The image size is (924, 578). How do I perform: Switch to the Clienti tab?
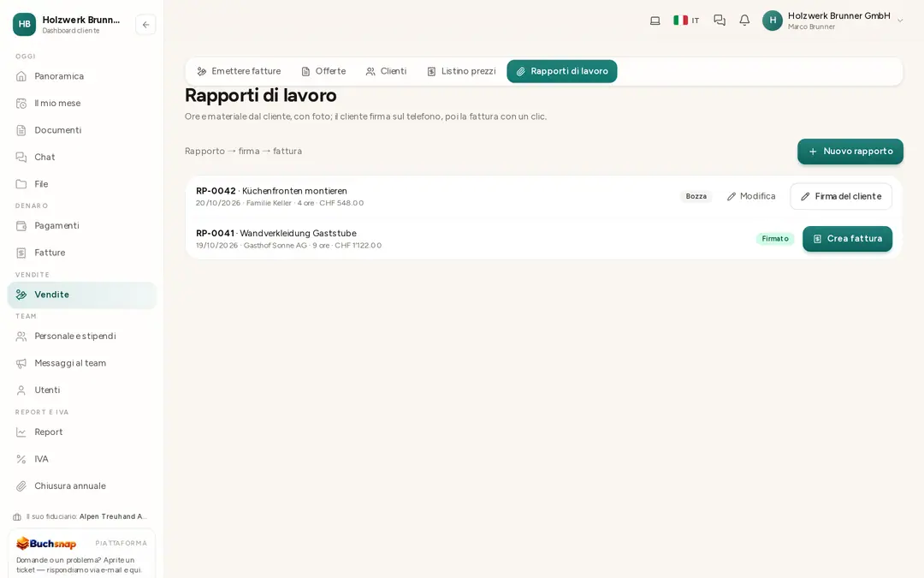point(386,71)
